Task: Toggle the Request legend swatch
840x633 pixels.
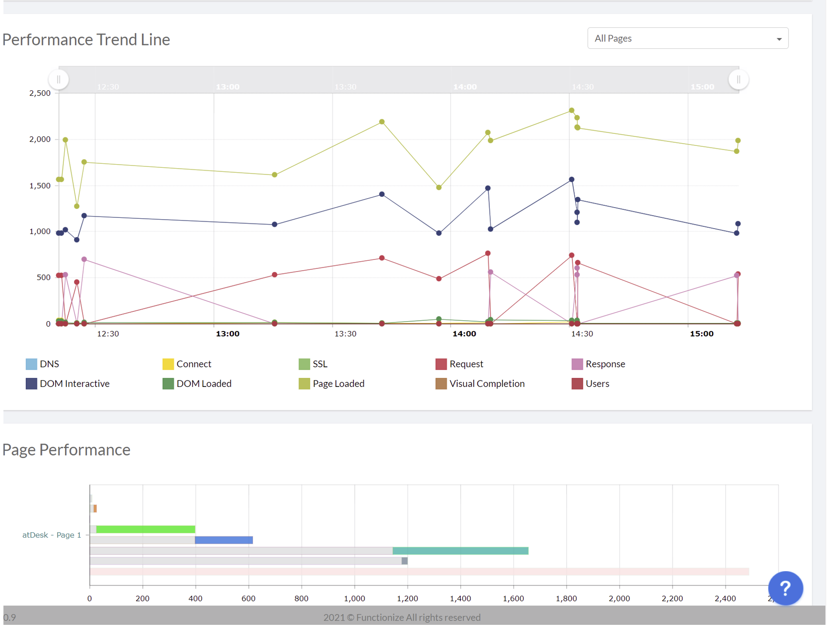Action: tap(441, 364)
